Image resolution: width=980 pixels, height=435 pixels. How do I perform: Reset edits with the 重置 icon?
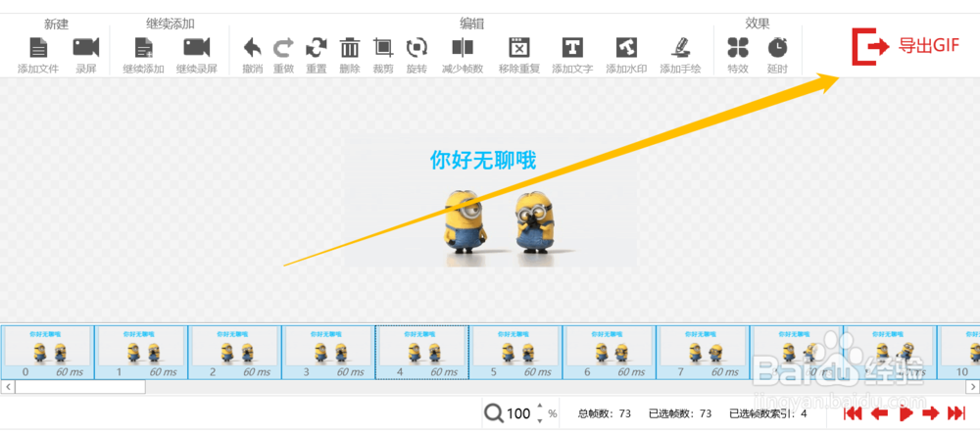[x=317, y=47]
